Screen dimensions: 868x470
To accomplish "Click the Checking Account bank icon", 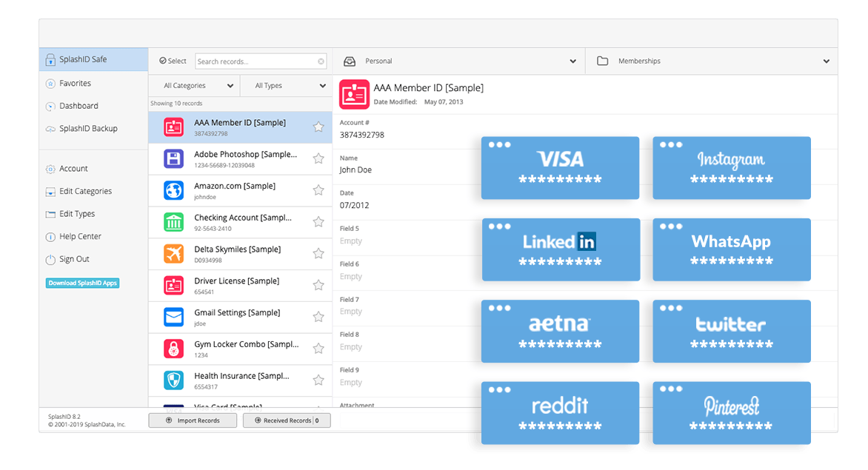I will pyautogui.click(x=173, y=222).
